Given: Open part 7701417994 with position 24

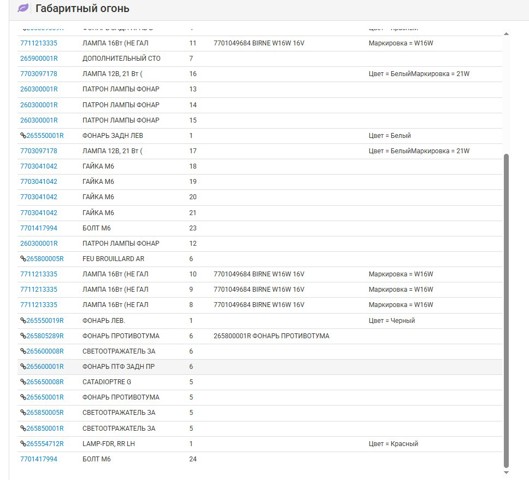Looking at the screenshot, I should click(x=38, y=459).
